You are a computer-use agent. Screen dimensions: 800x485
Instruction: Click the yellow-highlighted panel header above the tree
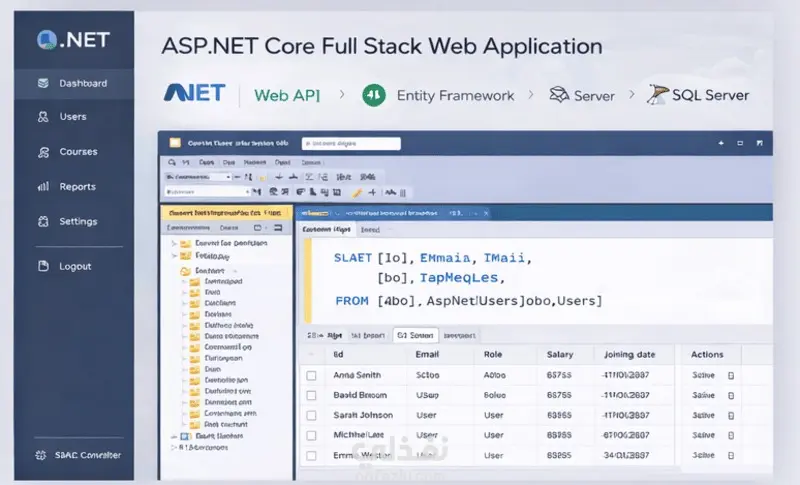226,213
